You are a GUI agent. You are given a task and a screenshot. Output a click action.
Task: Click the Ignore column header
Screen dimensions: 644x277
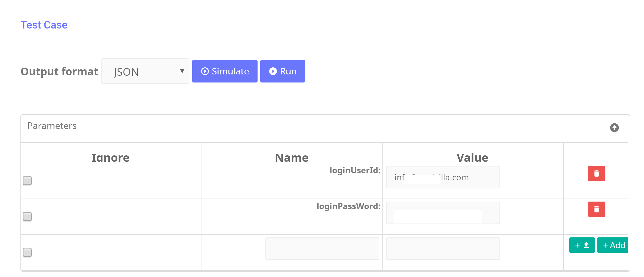110,158
